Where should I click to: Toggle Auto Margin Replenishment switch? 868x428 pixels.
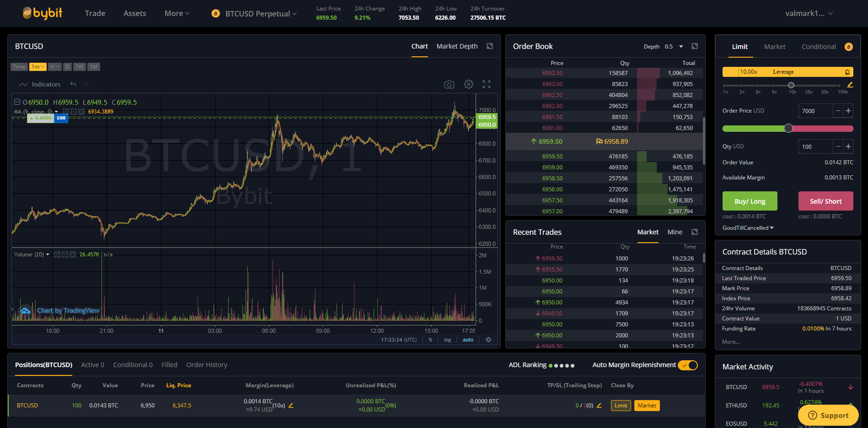pyautogui.click(x=688, y=365)
